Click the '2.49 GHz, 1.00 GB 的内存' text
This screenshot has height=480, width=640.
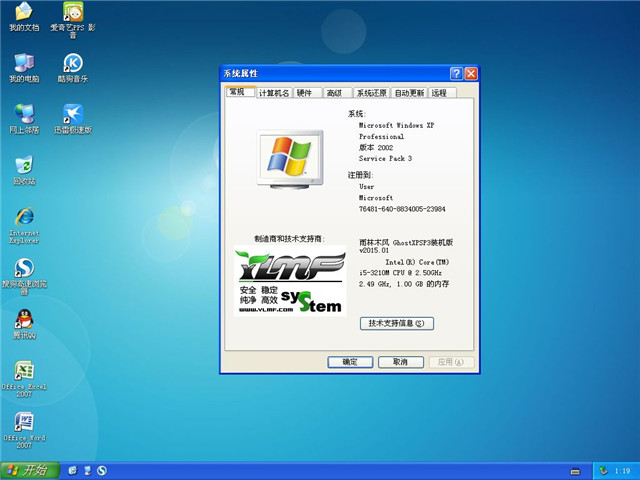coord(404,284)
